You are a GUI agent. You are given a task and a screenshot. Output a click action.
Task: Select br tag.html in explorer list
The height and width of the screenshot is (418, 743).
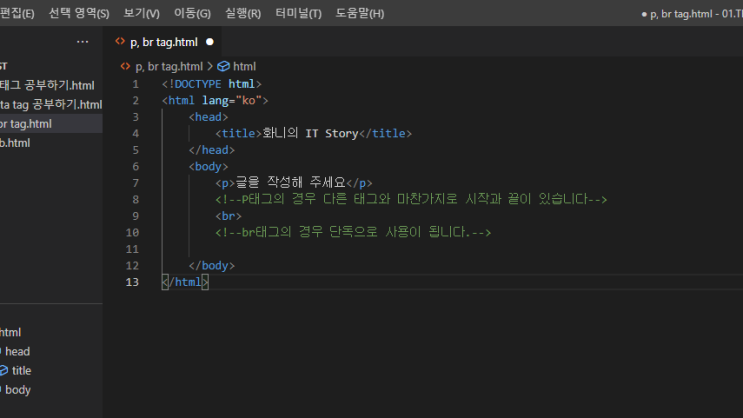(x=51, y=124)
